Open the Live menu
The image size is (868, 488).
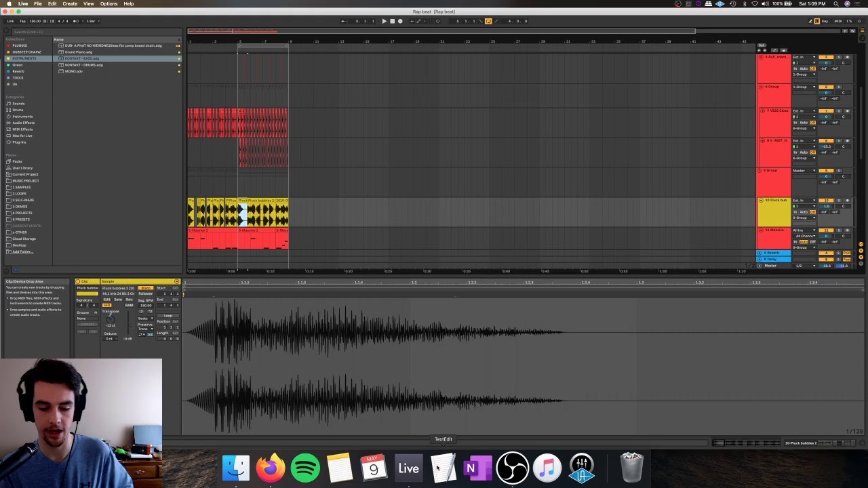tap(23, 3)
